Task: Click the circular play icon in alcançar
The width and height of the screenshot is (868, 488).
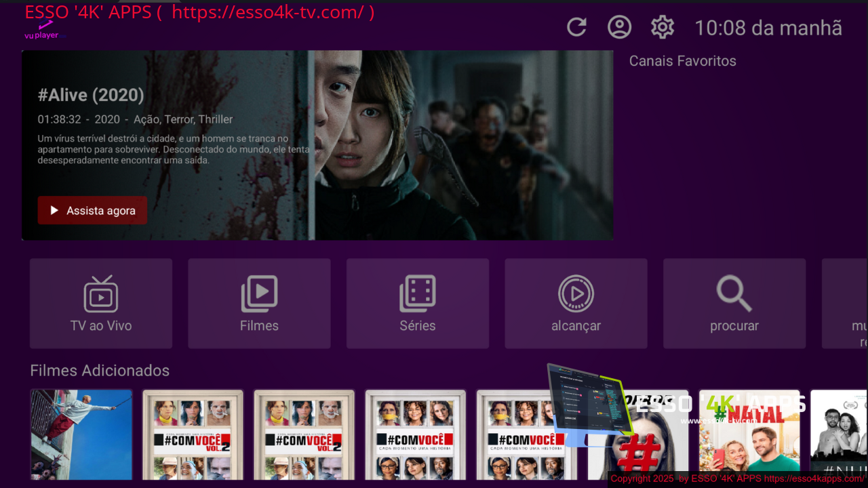Action: 576,293
